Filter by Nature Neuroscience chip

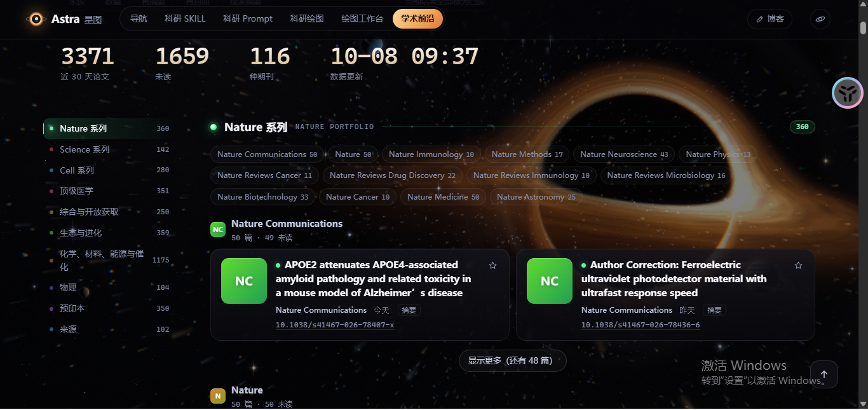coord(624,154)
